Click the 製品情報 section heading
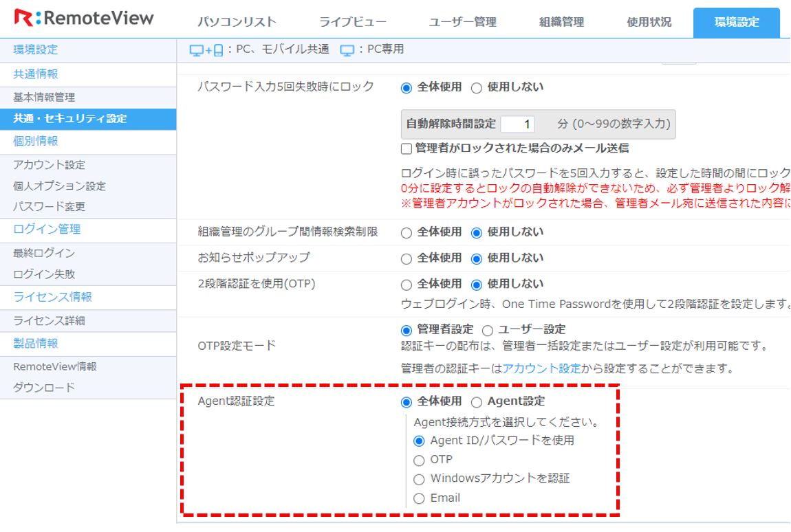 pyautogui.click(x=35, y=344)
